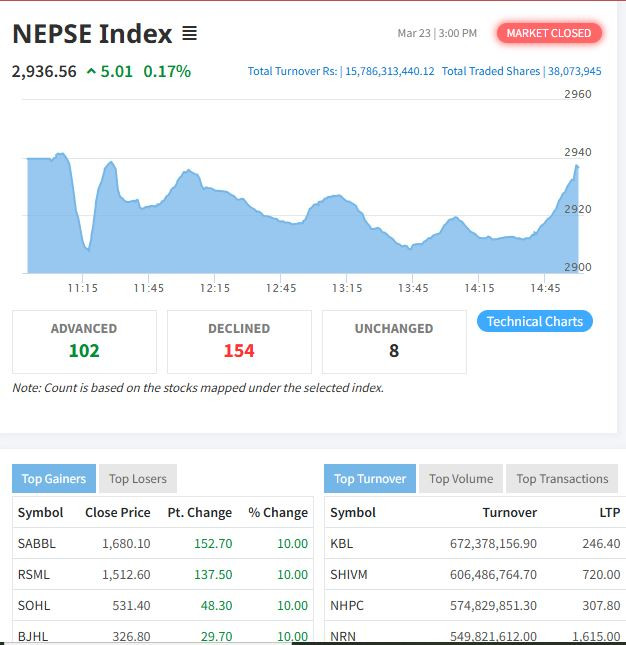Image resolution: width=626 pixels, height=645 pixels.
Task: Select the Top Gainers tab
Action: point(54,479)
